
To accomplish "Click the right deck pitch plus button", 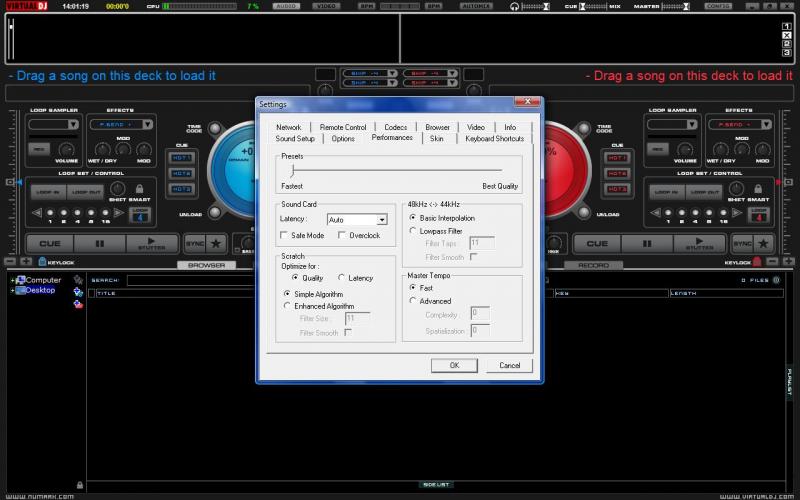I will [x=789, y=262].
